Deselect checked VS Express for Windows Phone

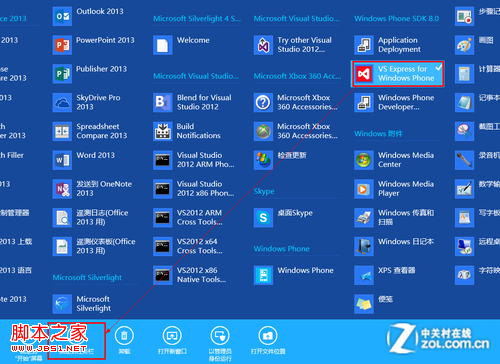pos(397,74)
